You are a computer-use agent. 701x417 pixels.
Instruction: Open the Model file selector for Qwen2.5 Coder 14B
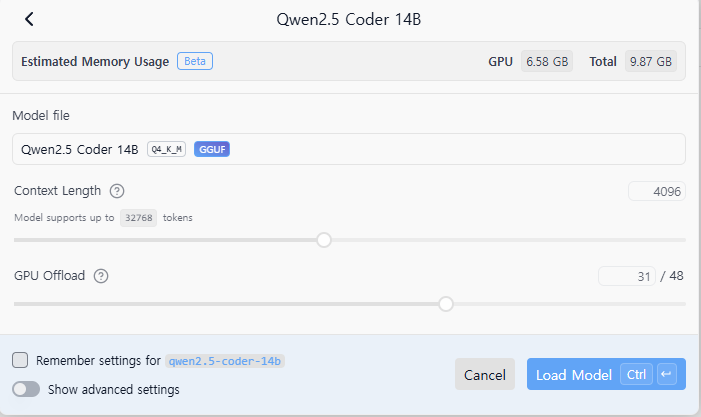349,149
